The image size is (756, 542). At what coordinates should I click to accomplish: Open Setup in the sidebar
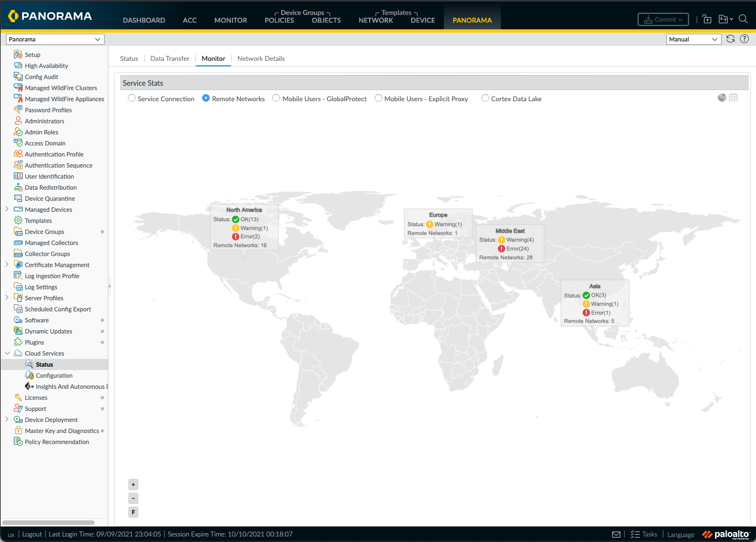tap(32, 55)
